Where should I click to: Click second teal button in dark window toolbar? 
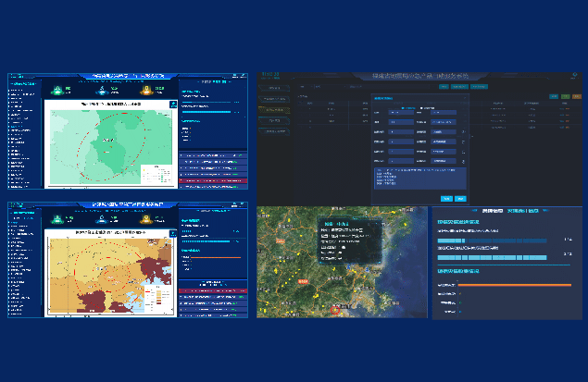click(459, 87)
